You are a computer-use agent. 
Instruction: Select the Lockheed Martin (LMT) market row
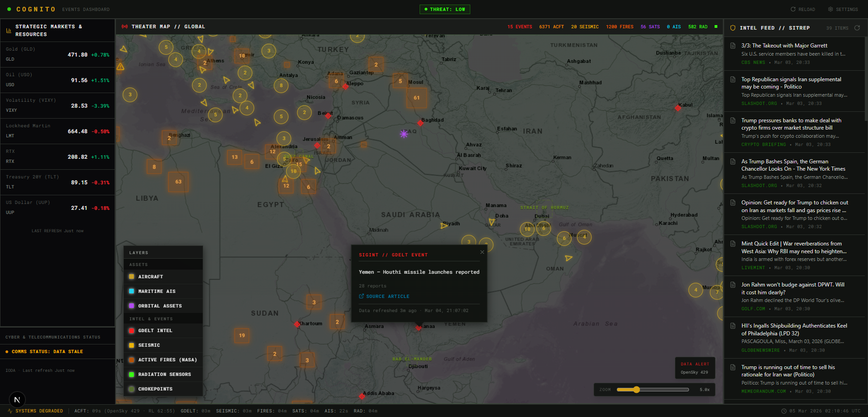tap(58, 131)
